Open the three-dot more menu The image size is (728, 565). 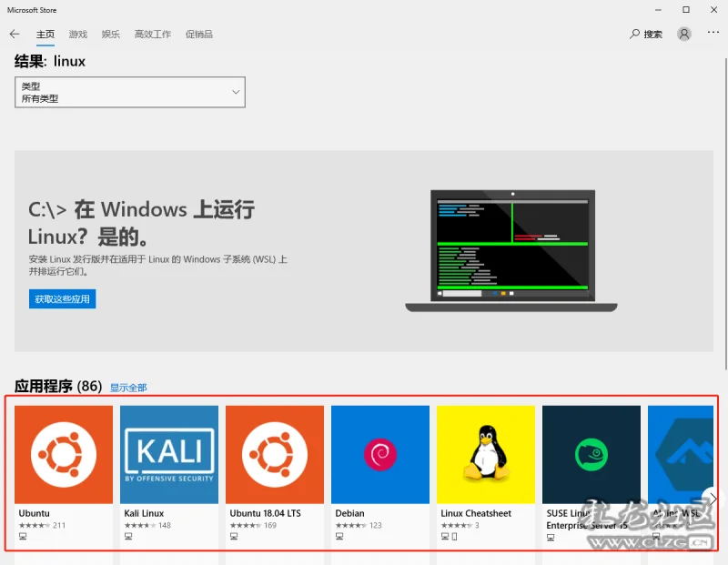pyautogui.click(x=713, y=33)
